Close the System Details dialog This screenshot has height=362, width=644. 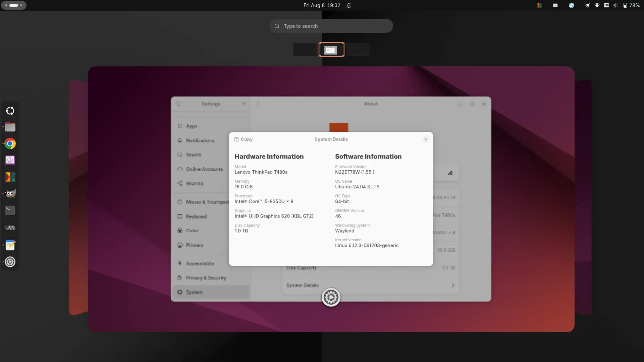point(426,139)
